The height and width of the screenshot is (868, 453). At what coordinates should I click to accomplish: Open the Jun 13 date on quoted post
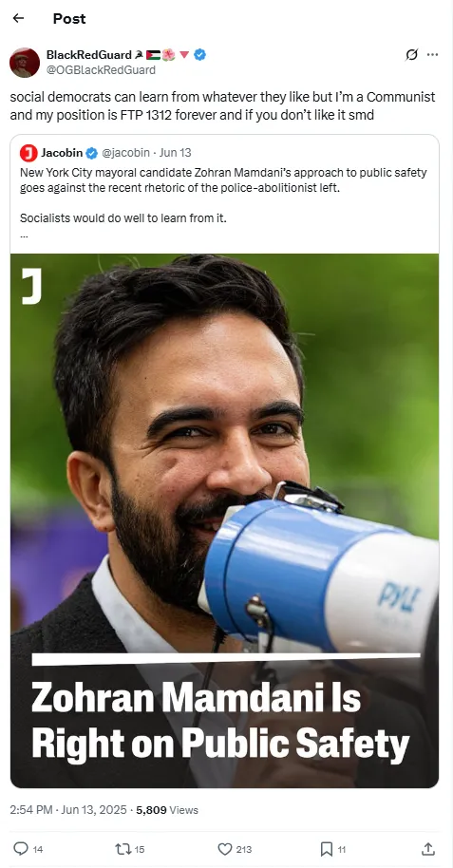tap(175, 153)
